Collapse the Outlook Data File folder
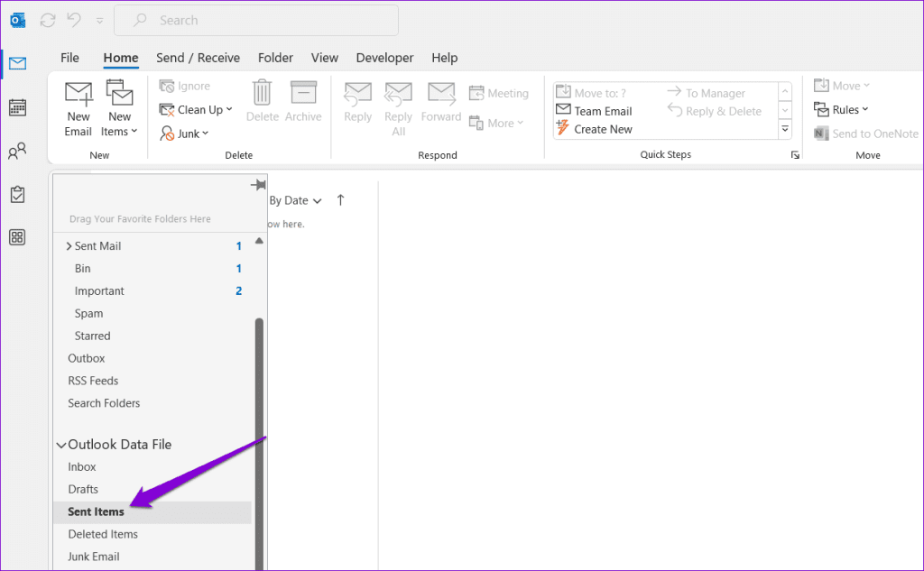This screenshot has width=924, height=571. point(60,444)
